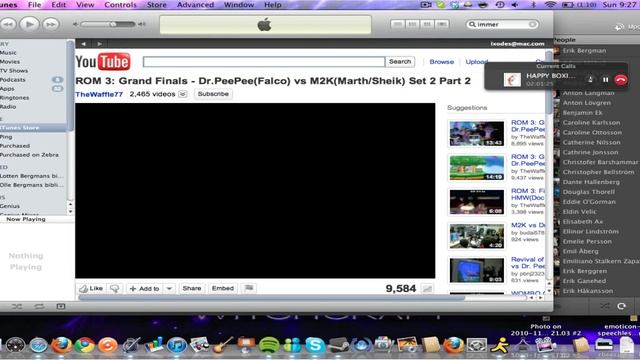This screenshot has width=640, height=360.
Task: Click the Wi-Fi icon in the menu bar
Action: 551,5
